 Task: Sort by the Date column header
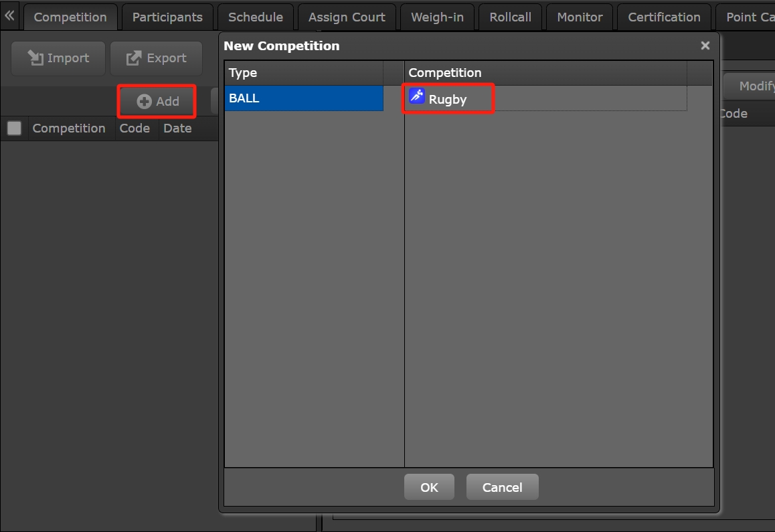tap(177, 128)
